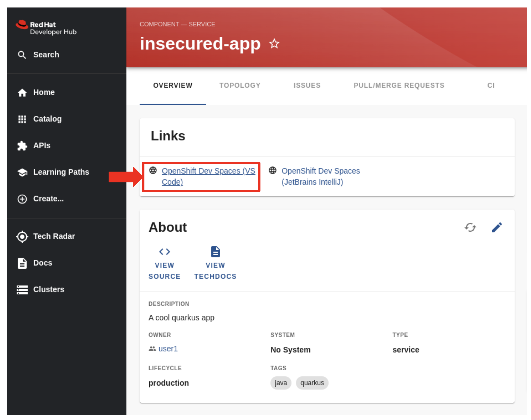Click the Home house icon

22,92
